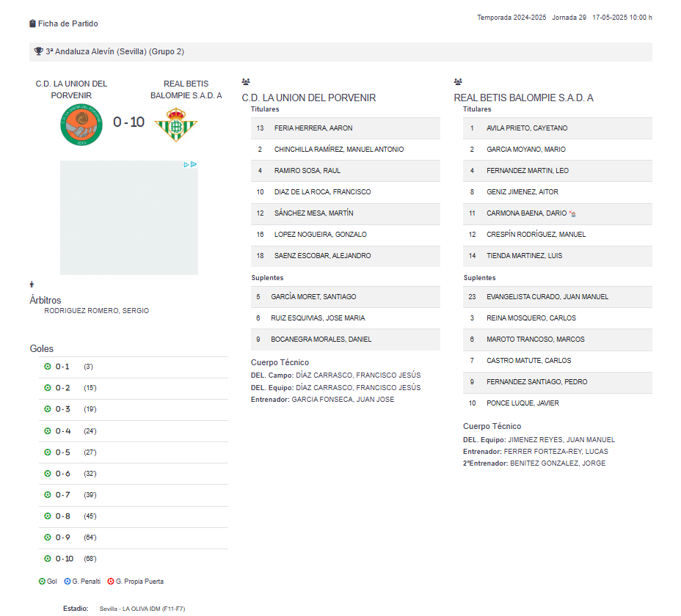
Task: Click the trophy icon before 3ª Andaluza Alevín
Action: point(38,51)
